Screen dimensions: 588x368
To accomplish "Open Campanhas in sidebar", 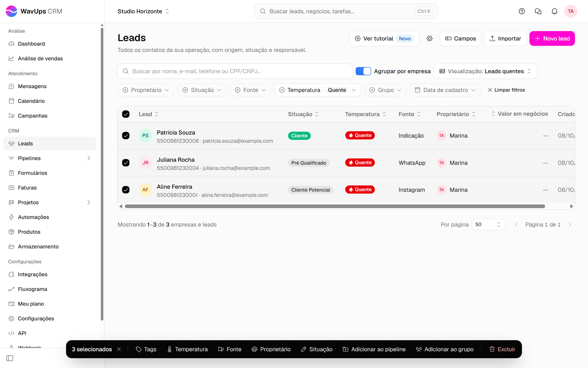I will tap(50, 116).
